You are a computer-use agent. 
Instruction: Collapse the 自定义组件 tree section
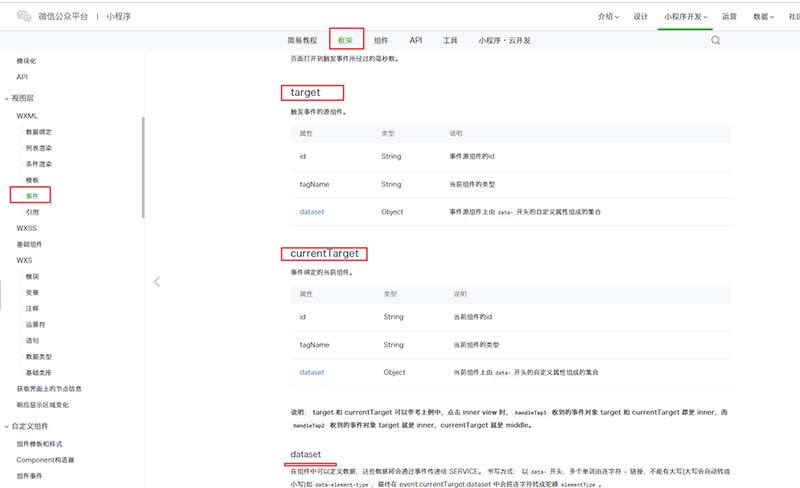(x=6, y=426)
